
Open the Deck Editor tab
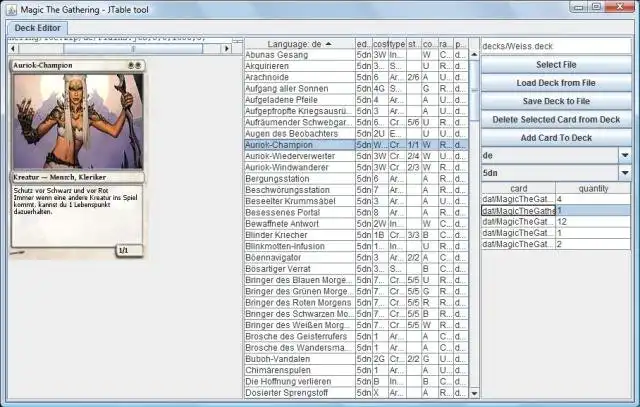coord(37,28)
